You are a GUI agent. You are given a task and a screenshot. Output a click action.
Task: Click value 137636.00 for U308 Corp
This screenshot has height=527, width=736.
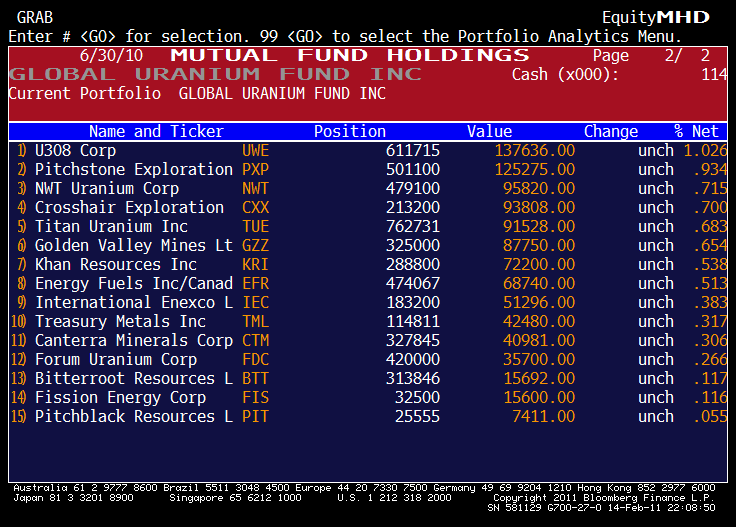click(535, 151)
